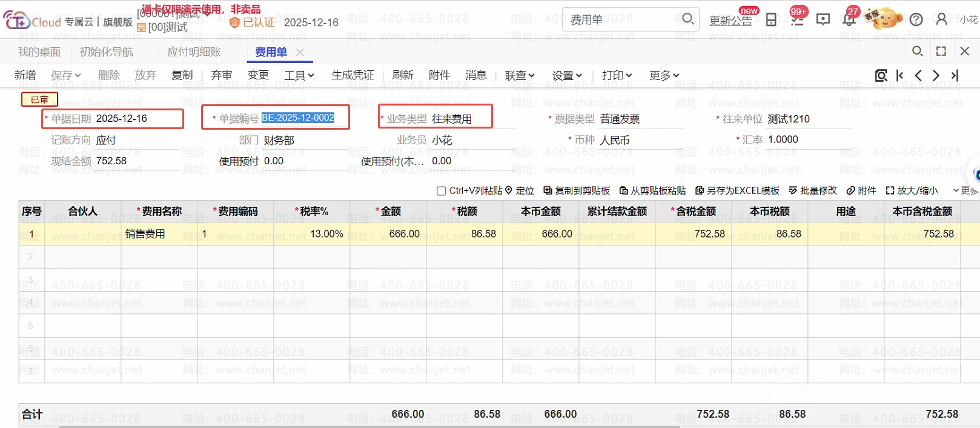This screenshot has width=980, height=428.
Task: Click 生成凭证 to generate voucher
Action: pos(353,75)
